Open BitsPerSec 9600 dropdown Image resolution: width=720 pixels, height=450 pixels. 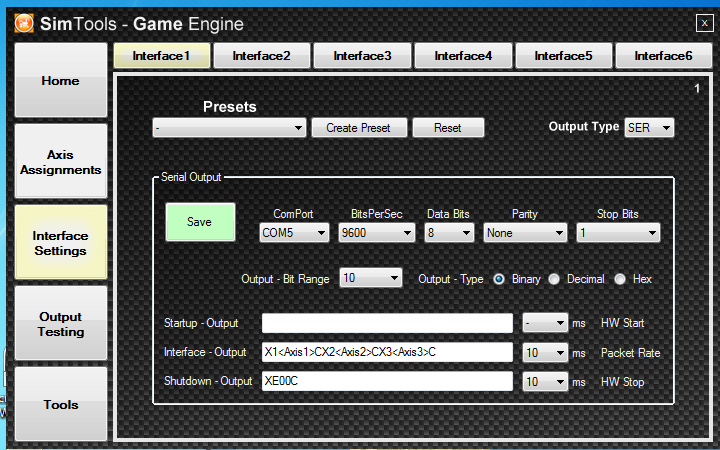click(377, 233)
